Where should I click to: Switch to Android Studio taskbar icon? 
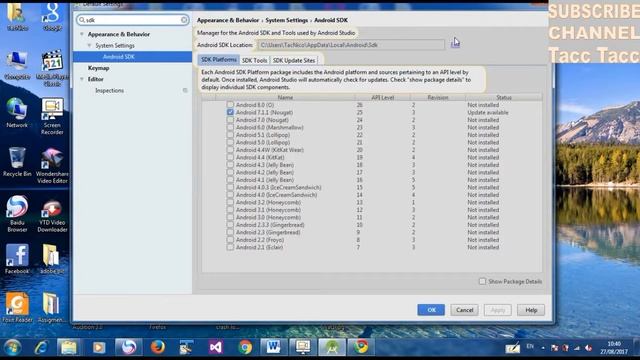[x=332, y=347]
